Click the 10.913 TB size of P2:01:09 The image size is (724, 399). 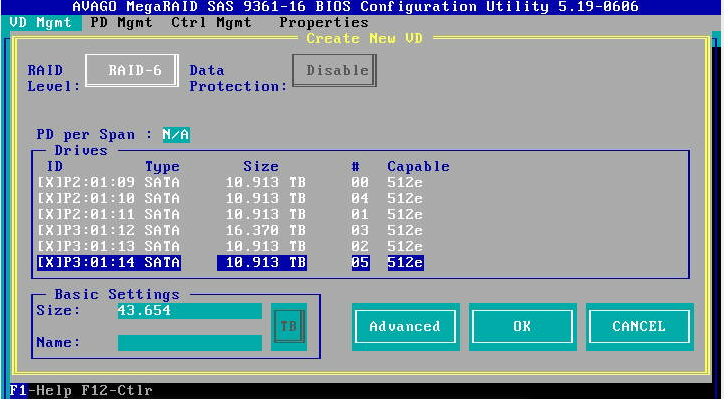pos(265,182)
